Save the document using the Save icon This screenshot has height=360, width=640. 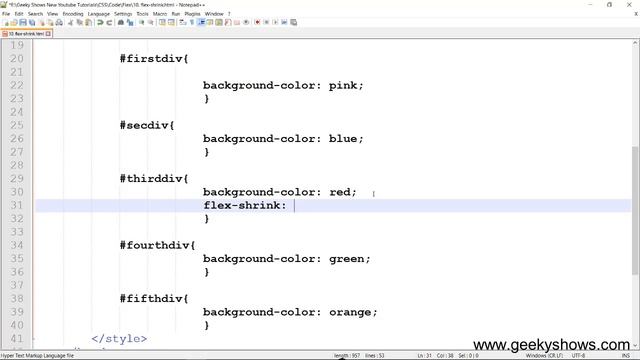click(23, 22)
